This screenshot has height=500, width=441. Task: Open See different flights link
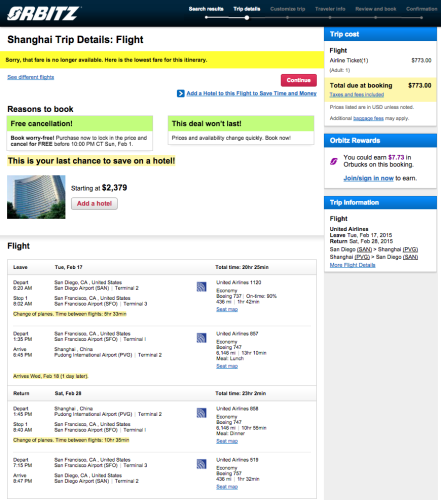31,77
